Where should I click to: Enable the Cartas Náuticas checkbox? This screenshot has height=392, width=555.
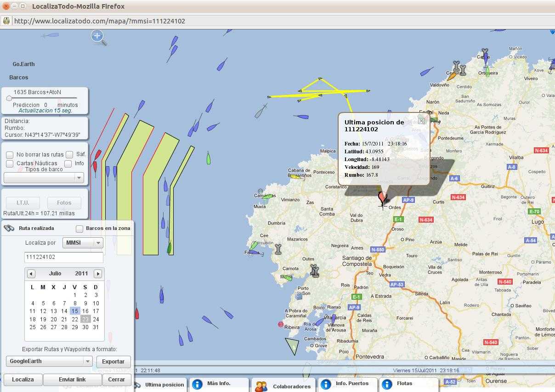(10, 164)
